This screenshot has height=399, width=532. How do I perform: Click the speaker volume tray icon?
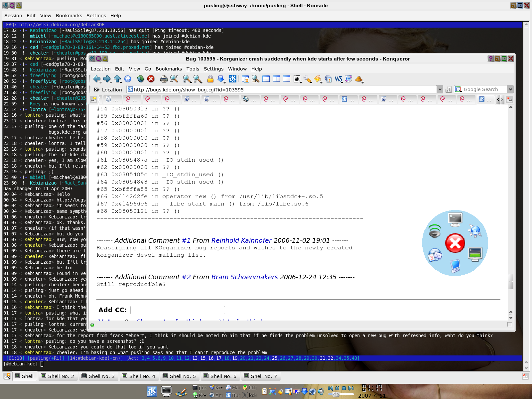pyautogui.click(x=321, y=391)
